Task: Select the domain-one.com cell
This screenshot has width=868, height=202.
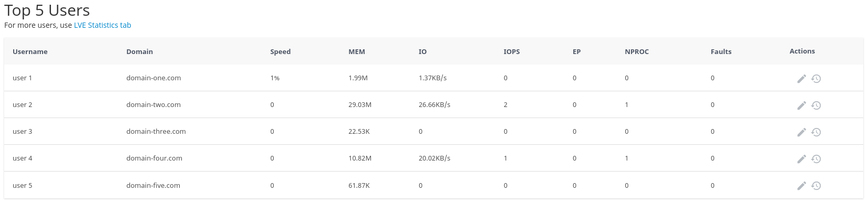Action: (x=153, y=78)
